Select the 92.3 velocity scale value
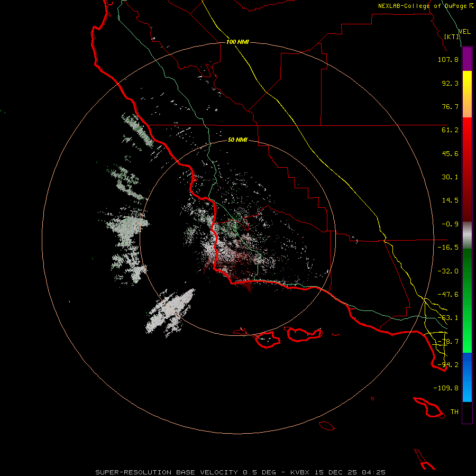This screenshot has height=476, width=476. 450,83
